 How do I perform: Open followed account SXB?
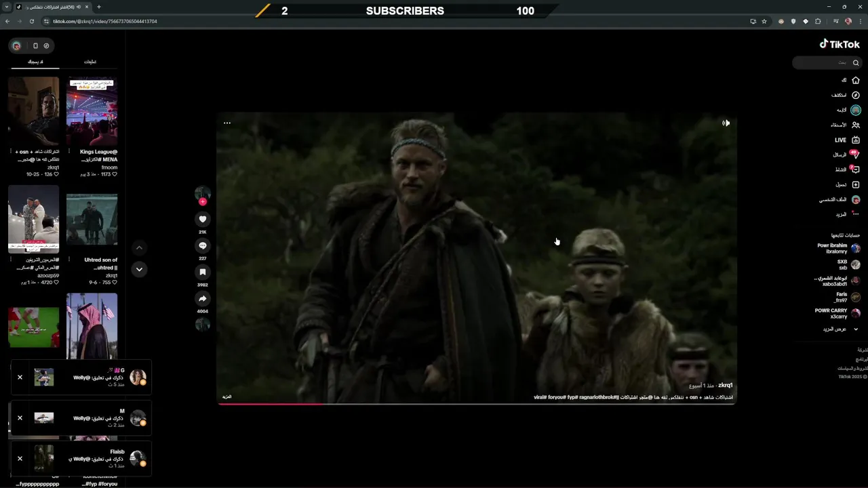848,264
